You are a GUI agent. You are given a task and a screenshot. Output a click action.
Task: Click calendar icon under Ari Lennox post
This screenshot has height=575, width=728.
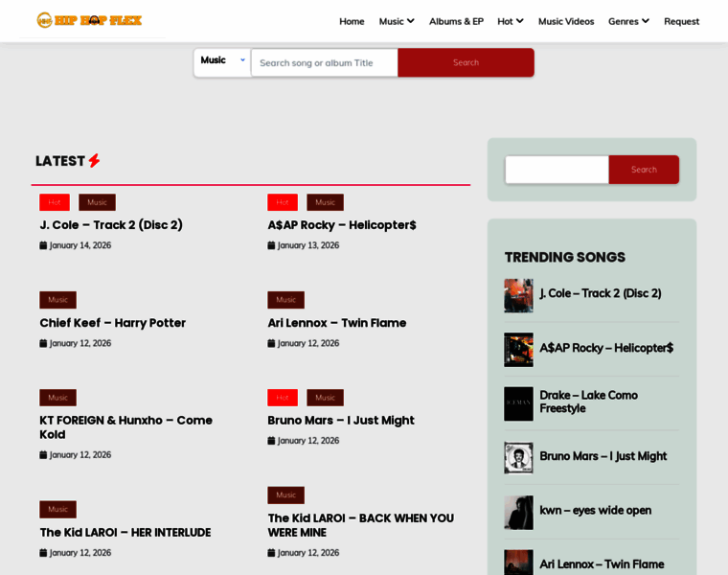point(271,343)
